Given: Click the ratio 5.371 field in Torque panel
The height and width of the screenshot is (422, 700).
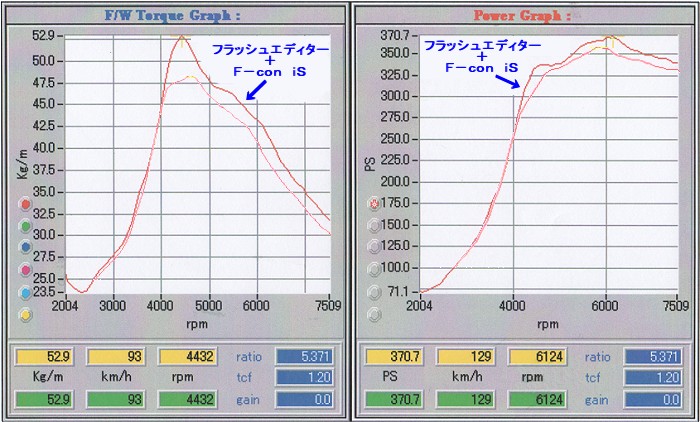Looking at the screenshot, I should coord(304,357).
